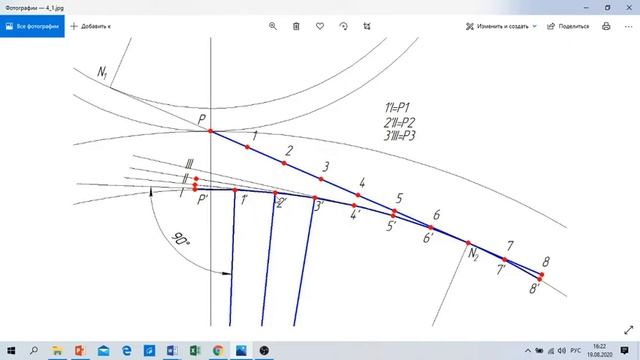
Task: Open the dark round app icon after Photos in the taskbar
Action: (x=264, y=351)
